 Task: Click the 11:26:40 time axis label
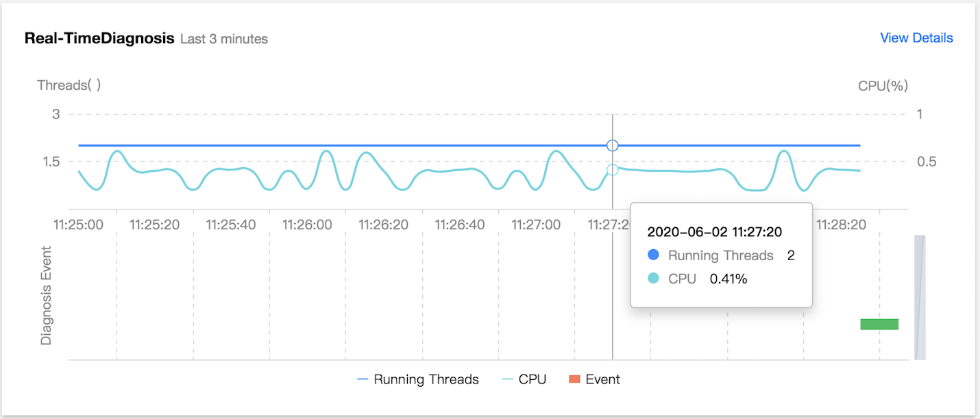(460, 224)
